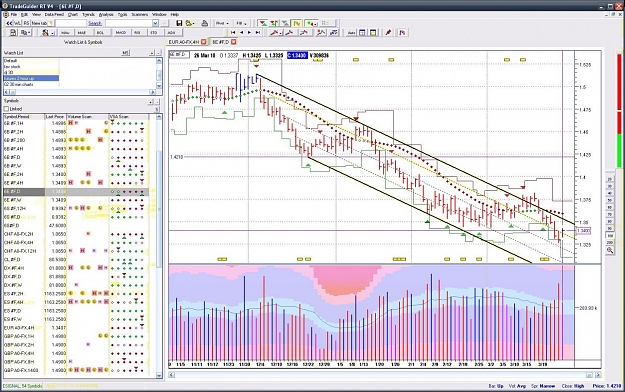Click the magnifier zoom icon right of chart

tap(610, 250)
